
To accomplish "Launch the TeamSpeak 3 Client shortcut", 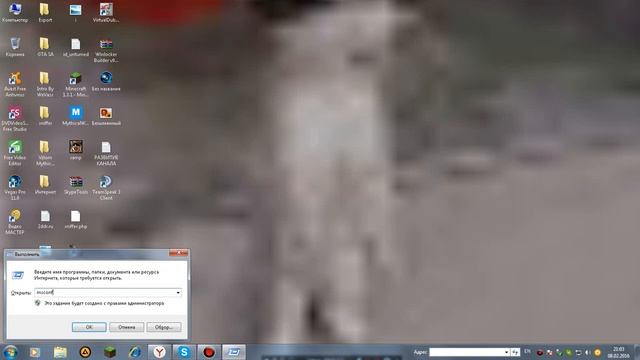I will 106,187.
